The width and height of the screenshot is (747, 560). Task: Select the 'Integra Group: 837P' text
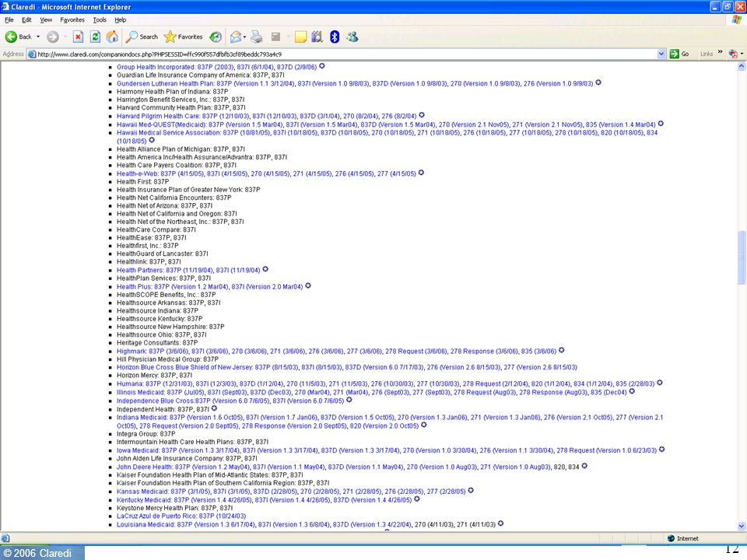[146, 434]
